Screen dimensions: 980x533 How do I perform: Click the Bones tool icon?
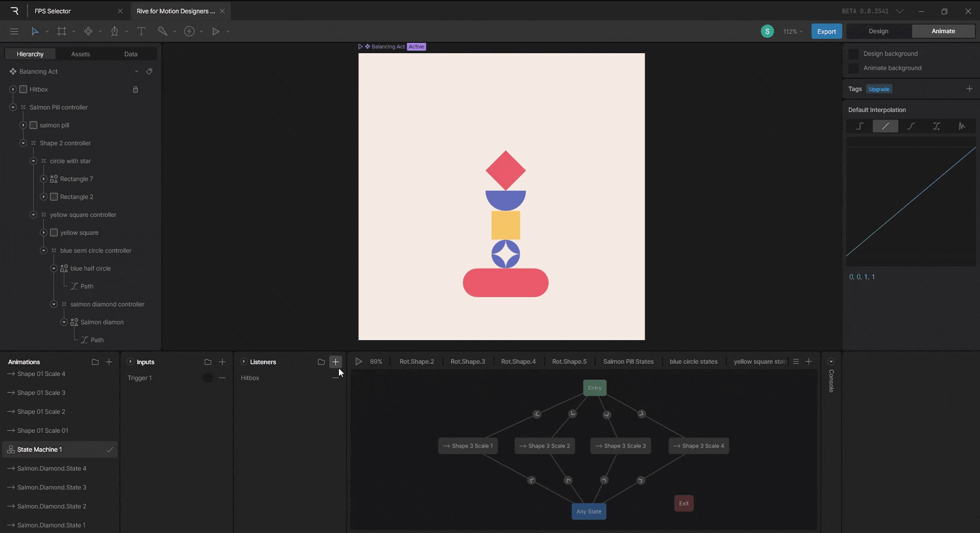coord(162,31)
